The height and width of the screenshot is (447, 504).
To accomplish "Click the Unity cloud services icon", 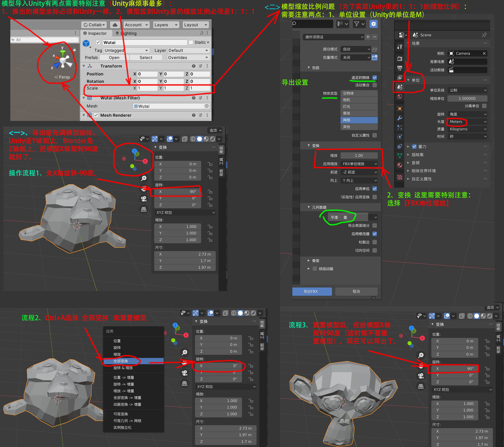I will tap(115, 25).
